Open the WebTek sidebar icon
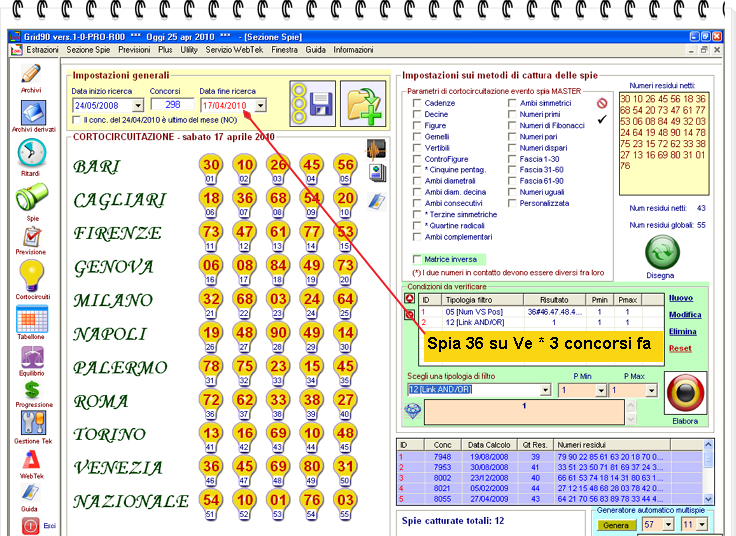The image size is (736, 536). click(x=31, y=460)
